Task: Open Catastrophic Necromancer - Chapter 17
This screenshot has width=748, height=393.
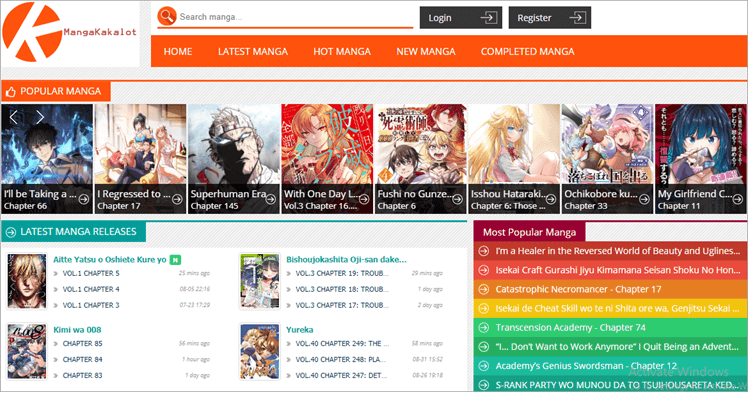Action: 578,289
